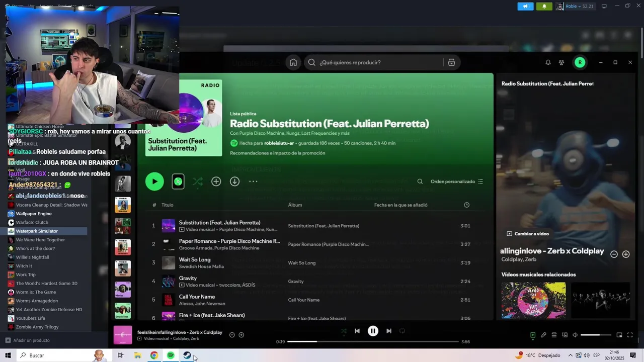This screenshot has width=644, height=362.
Task: Add playlist to library with plus icon
Action: pos(216,182)
